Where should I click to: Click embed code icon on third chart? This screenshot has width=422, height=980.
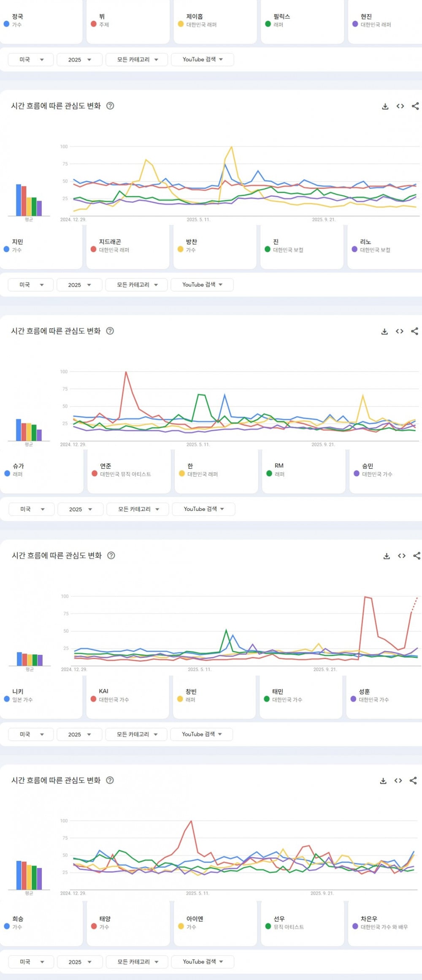(402, 556)
